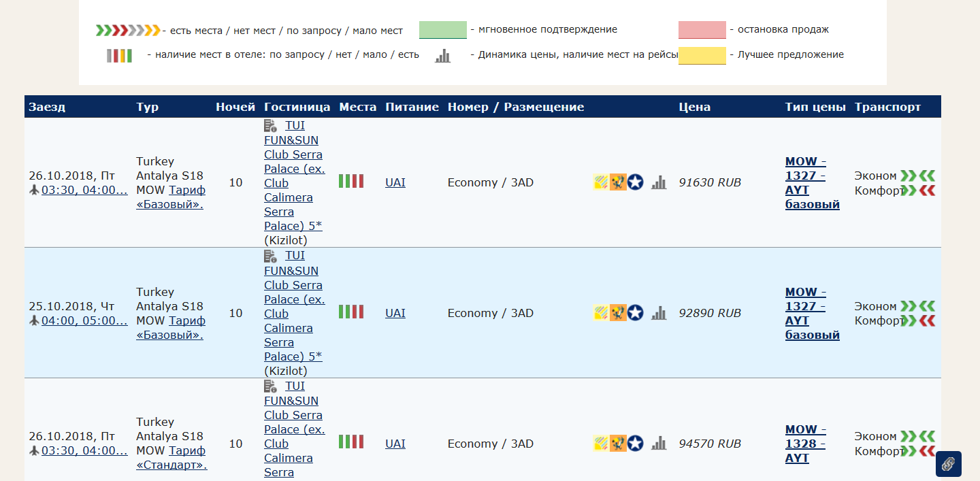Open Тариф «Базовый» link in 92890 row
Screen dimensions: 980x481
click(x=171, y=328)
